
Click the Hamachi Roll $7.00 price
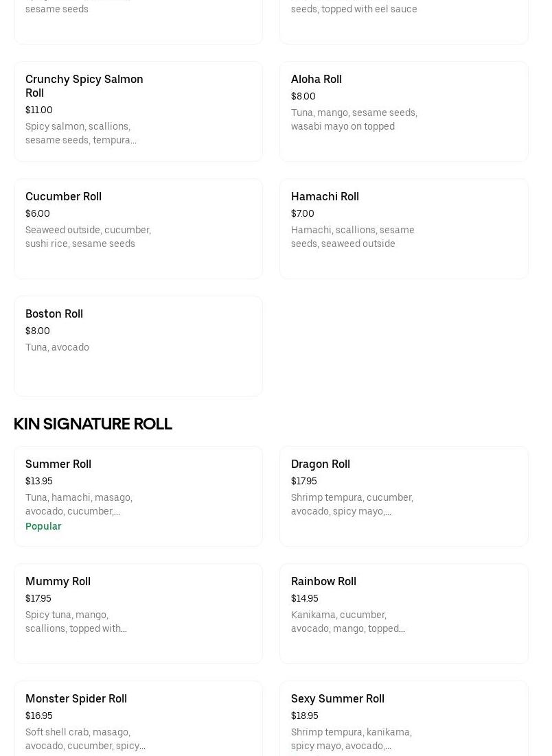pyautogui.click(x=303, y=213)
